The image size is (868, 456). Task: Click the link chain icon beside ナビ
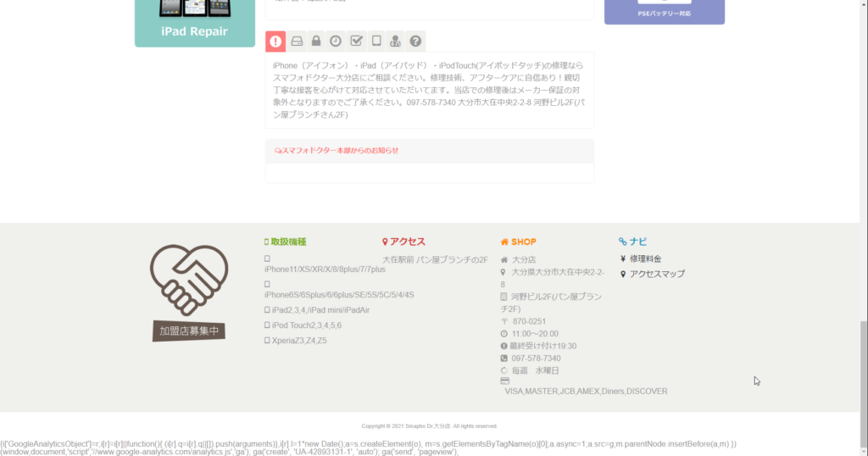click(x=623, y=242)
